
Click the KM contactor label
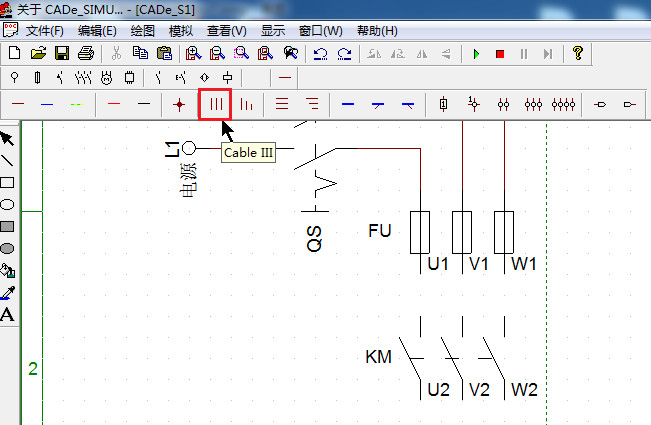(x=378, y=357)
